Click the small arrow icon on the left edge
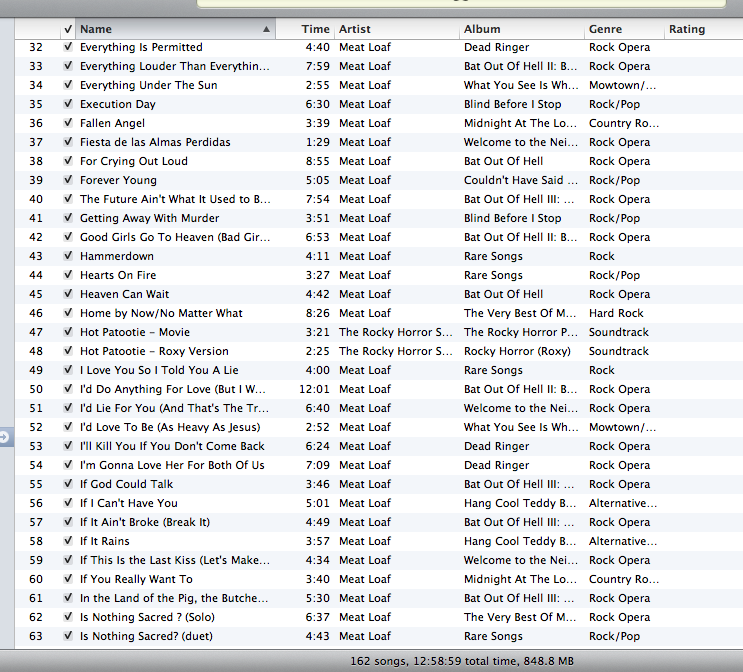The width and height of the screenshot is (743, 672). point(6,437)
